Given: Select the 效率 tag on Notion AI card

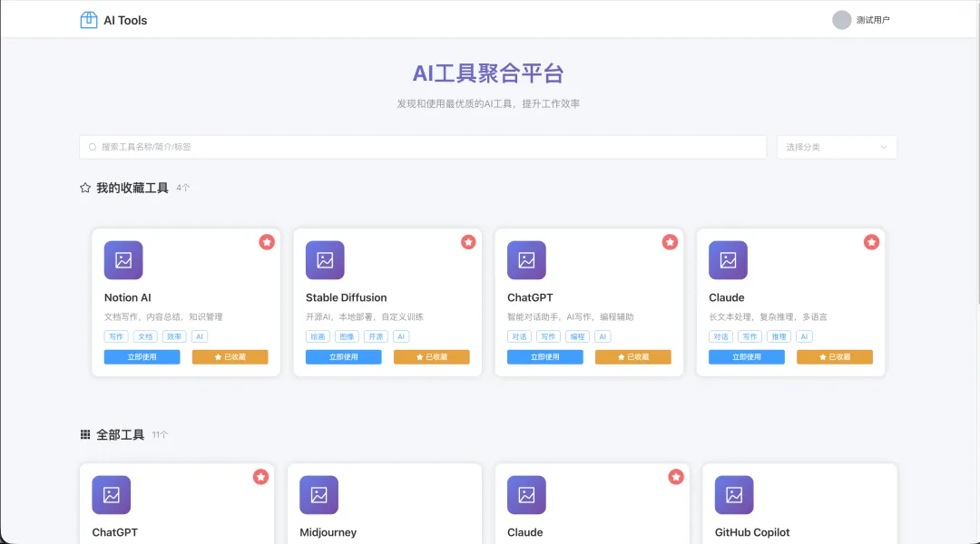Looking at the screenshot, I should tap(173, 336).
